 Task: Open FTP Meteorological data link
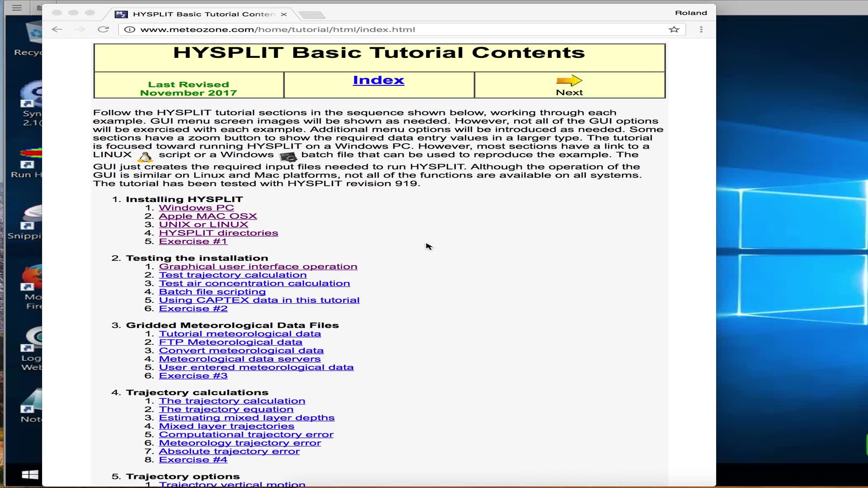click(x=230, y=342)
